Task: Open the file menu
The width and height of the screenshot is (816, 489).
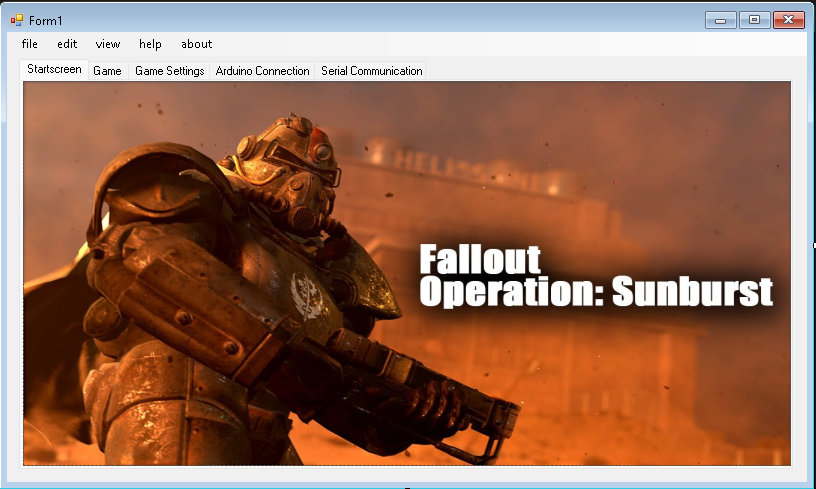Action: click(30, 44)
